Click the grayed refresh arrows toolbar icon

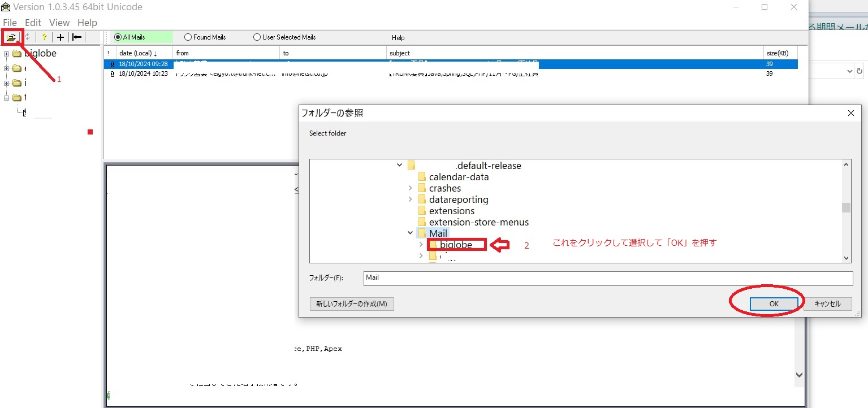[x=27, y=37]
